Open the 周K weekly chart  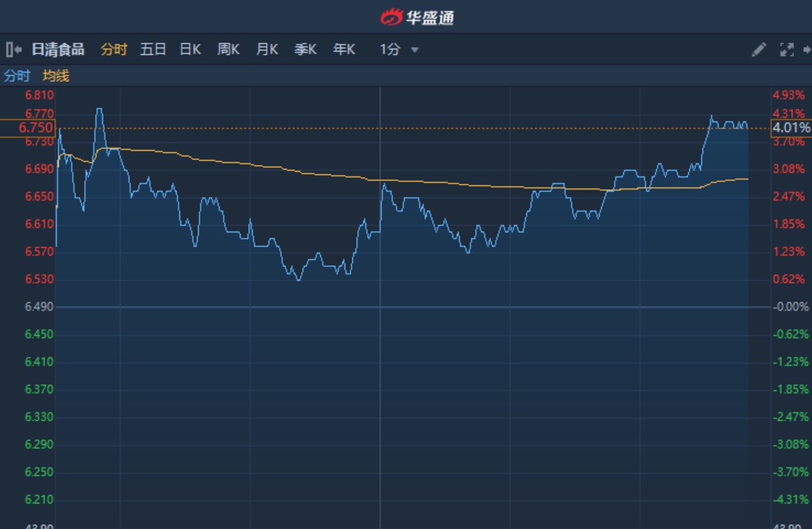(228, 50)
